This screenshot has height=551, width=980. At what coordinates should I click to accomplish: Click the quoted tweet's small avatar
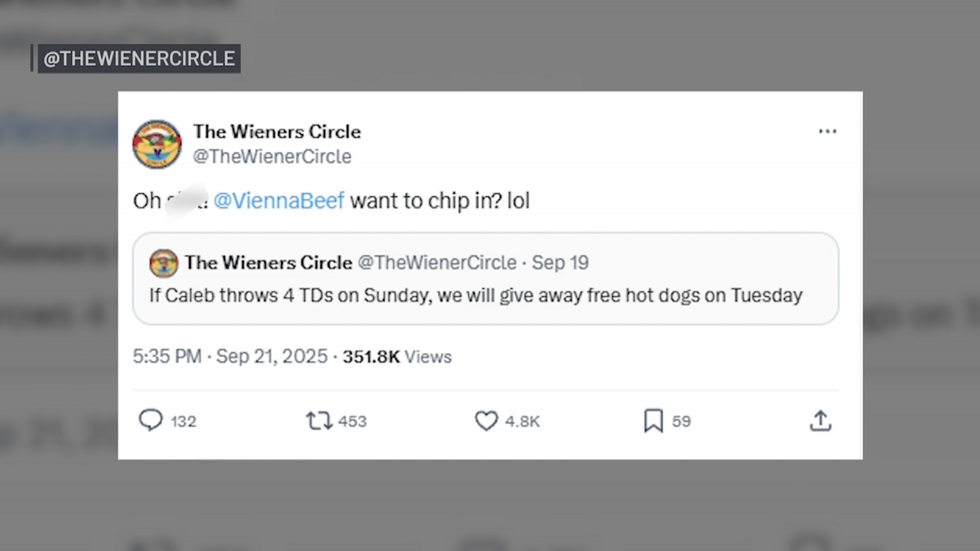coord(163,263)
